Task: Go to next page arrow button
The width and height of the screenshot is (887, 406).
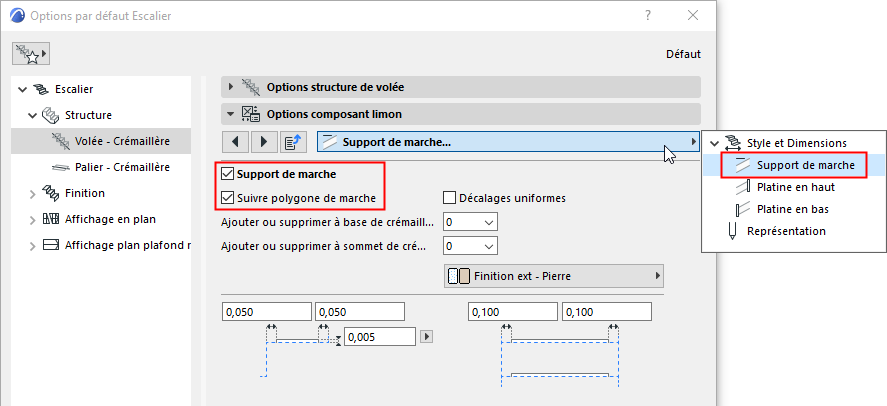Action: click(x=263, y=142)
